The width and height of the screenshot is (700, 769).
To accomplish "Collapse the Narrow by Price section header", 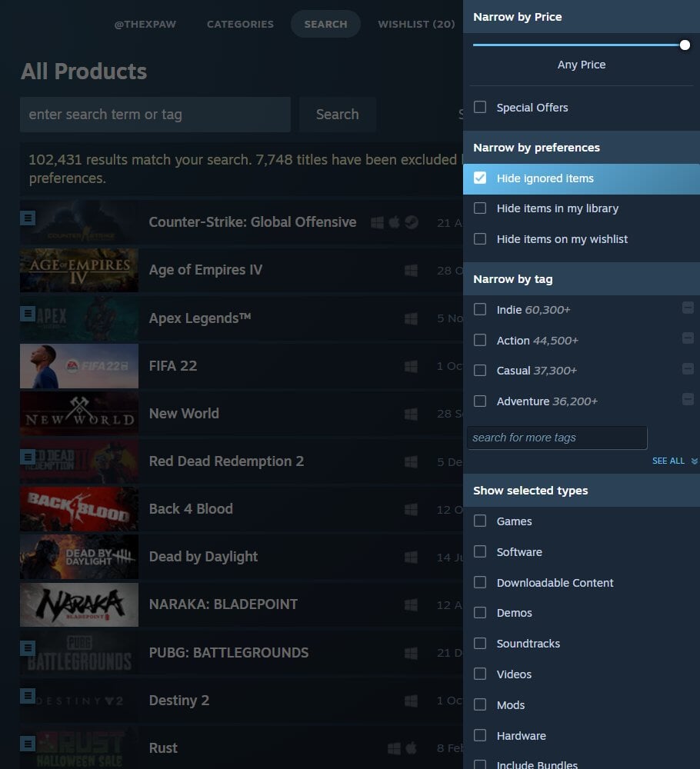I will (x=582, y=17).
